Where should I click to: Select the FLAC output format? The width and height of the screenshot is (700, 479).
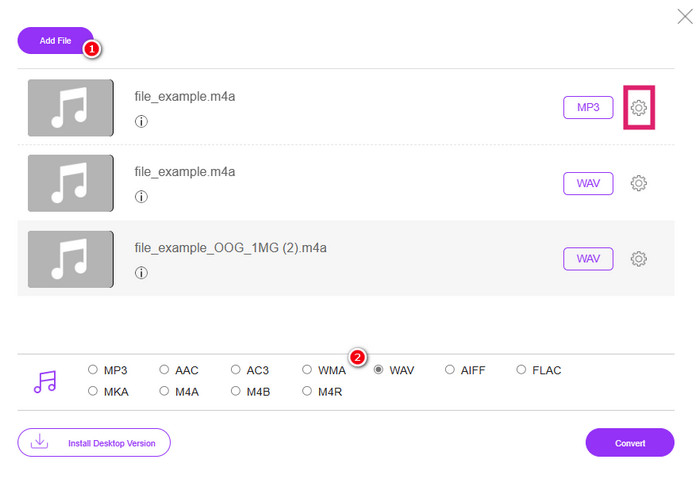point(521,370)
